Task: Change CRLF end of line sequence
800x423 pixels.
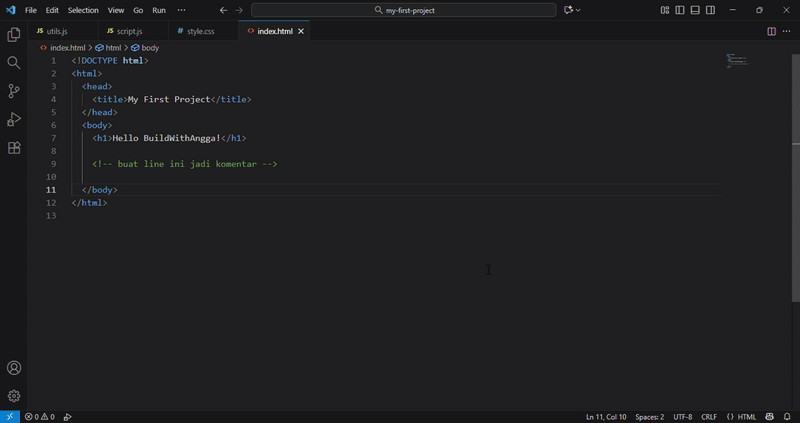Action: pos(709,417)
